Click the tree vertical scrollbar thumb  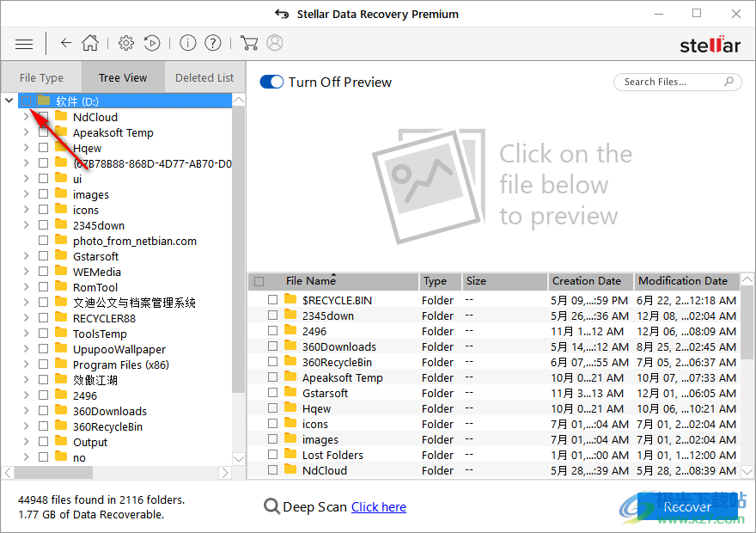238,250
